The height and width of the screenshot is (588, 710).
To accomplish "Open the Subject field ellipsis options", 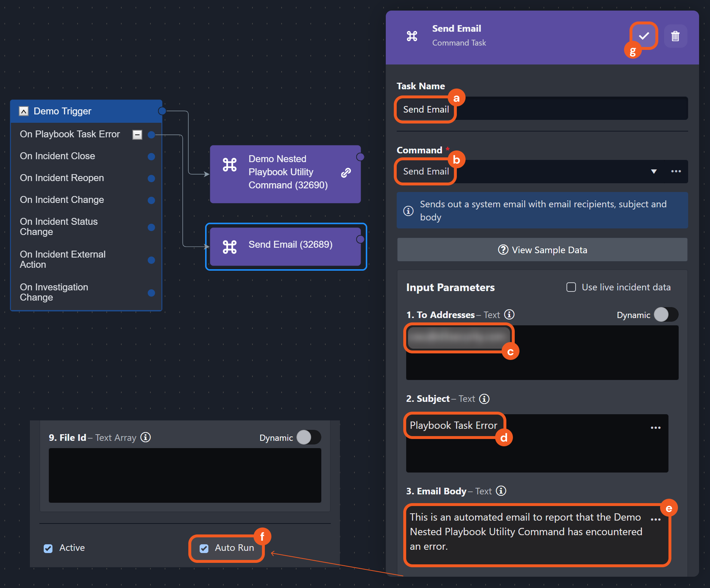I will coord(655,428).
